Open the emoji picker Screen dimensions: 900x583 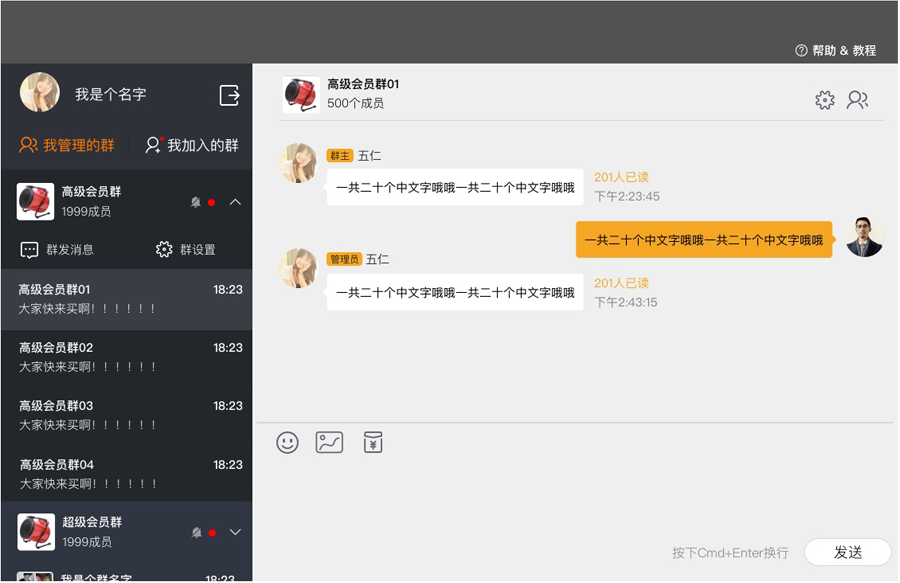[288, 442]
